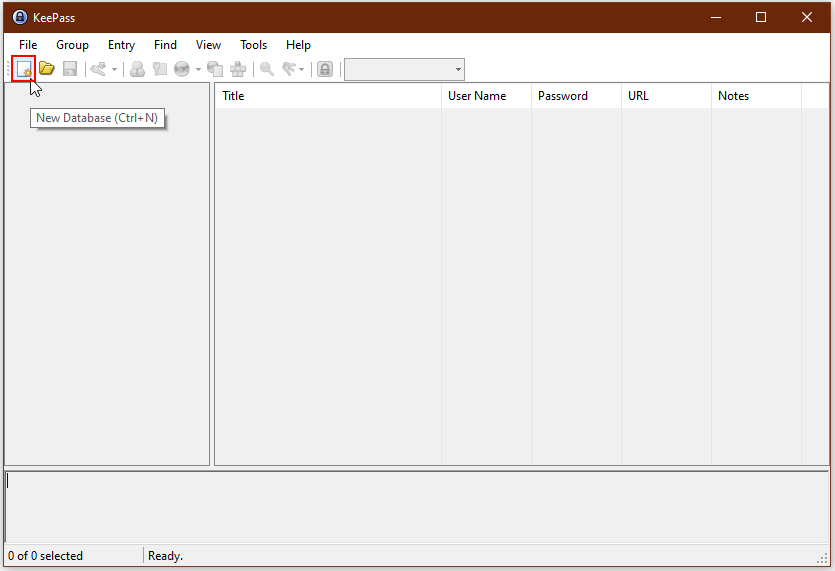Click the Notes column header
The image size is (835, 571).
click(x=756, y=96)
